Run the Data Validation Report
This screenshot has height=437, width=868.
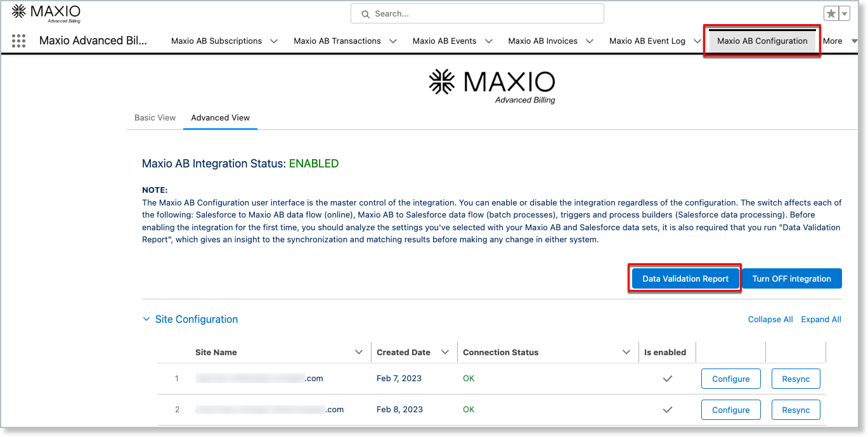[685, 278]
